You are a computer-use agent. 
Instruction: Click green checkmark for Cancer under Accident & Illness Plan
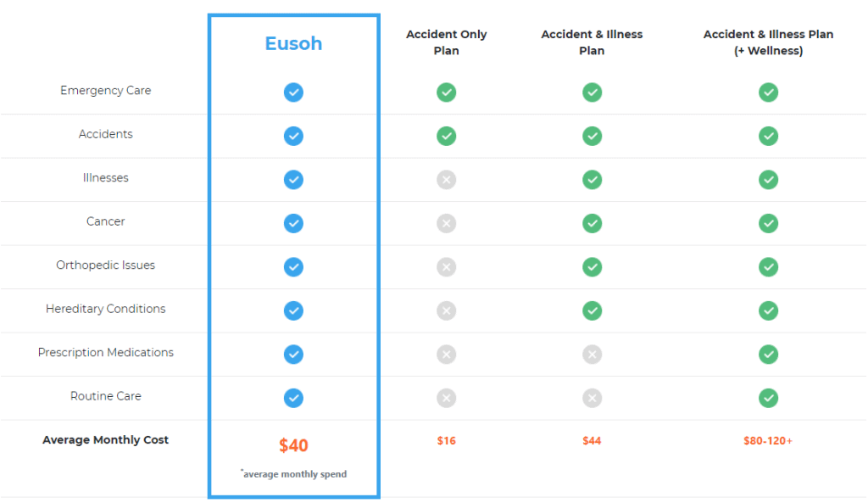592,223
